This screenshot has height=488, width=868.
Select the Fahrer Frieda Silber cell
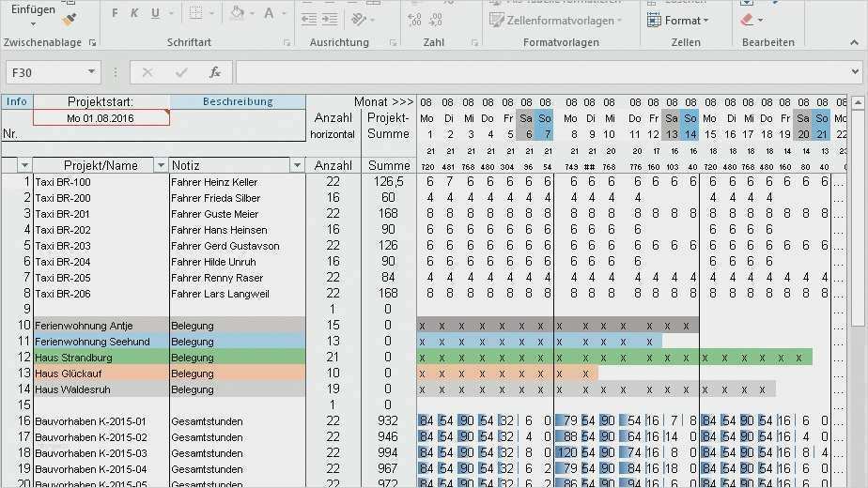point(238,198)
